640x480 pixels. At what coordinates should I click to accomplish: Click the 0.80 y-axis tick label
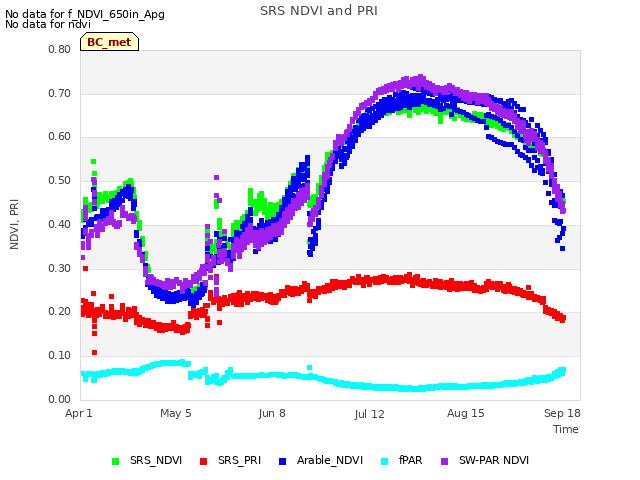pos(60,49)
